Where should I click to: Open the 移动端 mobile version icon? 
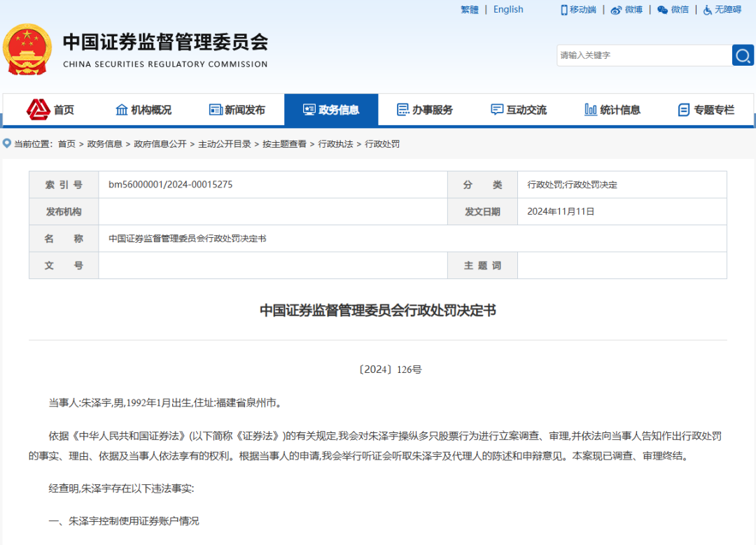(x=564, y=10)
